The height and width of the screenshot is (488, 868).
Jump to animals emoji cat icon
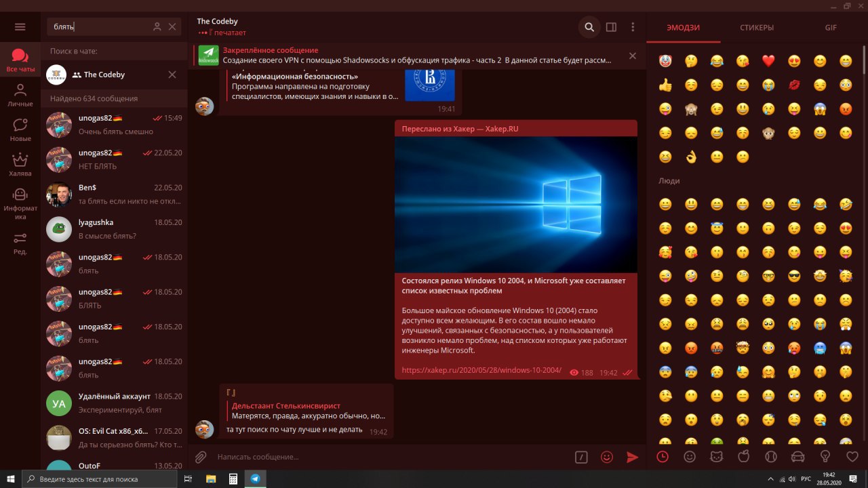coord(716,457)
